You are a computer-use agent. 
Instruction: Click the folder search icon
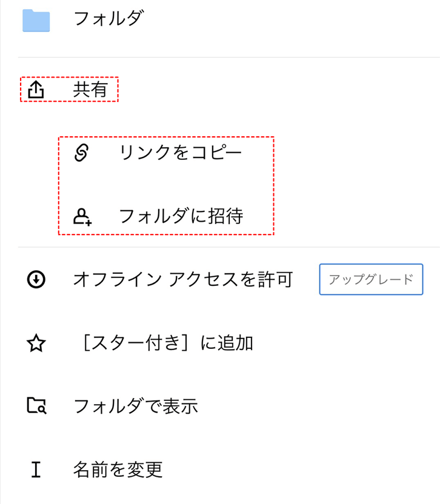(x=36, y=406)
